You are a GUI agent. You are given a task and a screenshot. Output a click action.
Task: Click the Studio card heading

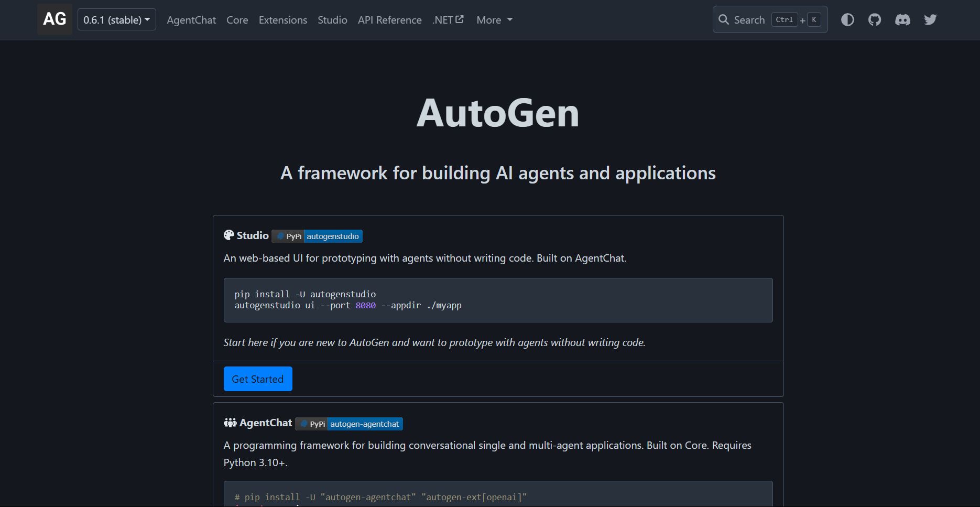253,235
